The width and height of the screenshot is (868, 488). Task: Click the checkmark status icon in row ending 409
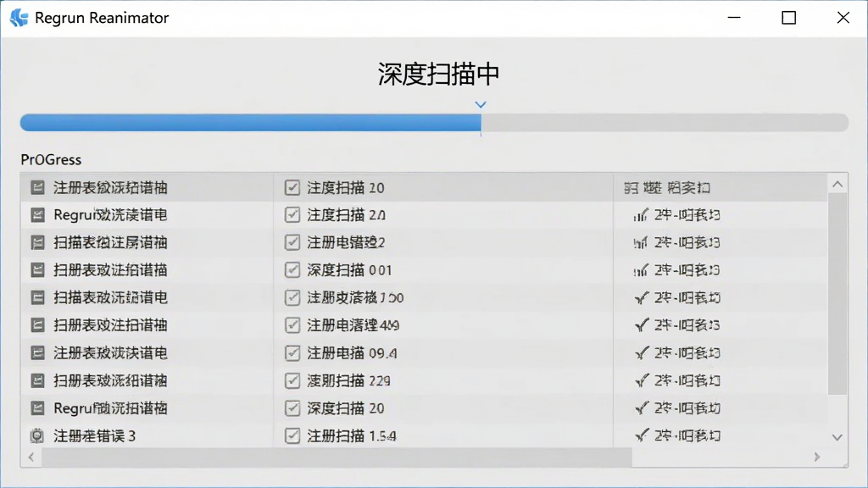click(x=641, y=324)
